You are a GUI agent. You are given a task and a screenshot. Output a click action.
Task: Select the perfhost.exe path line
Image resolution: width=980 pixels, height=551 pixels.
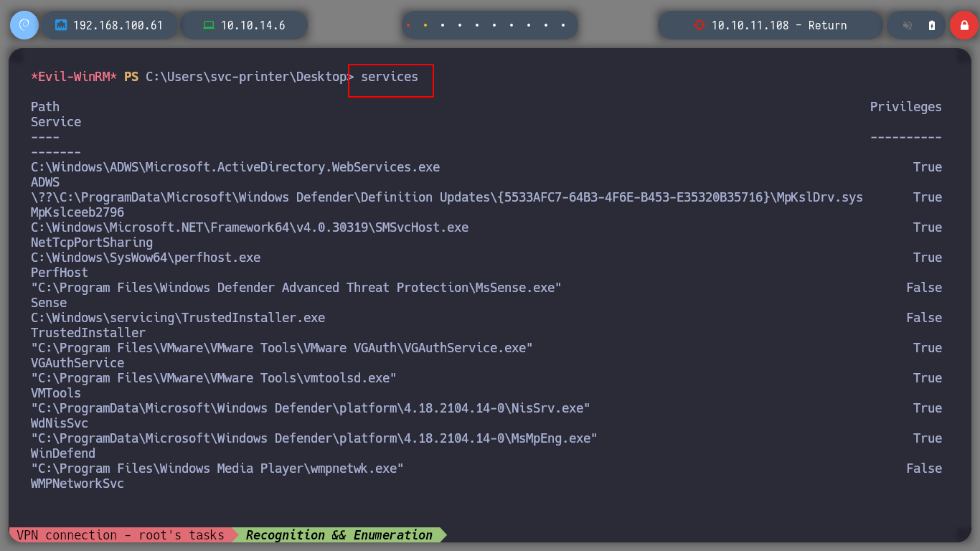146,258
